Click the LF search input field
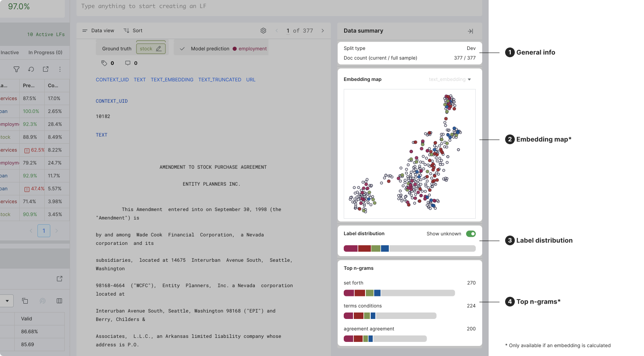This screenshot has width=644, height=356. (x=279, y=6)
